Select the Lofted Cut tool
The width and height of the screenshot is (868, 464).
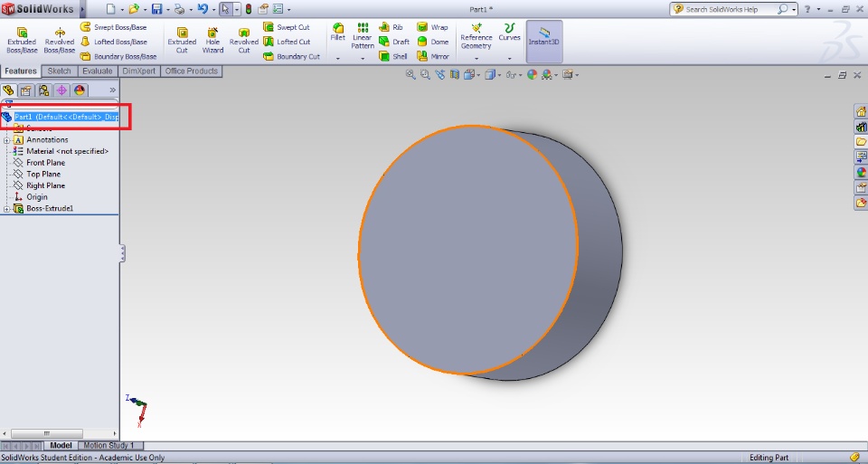click(287, 42)
